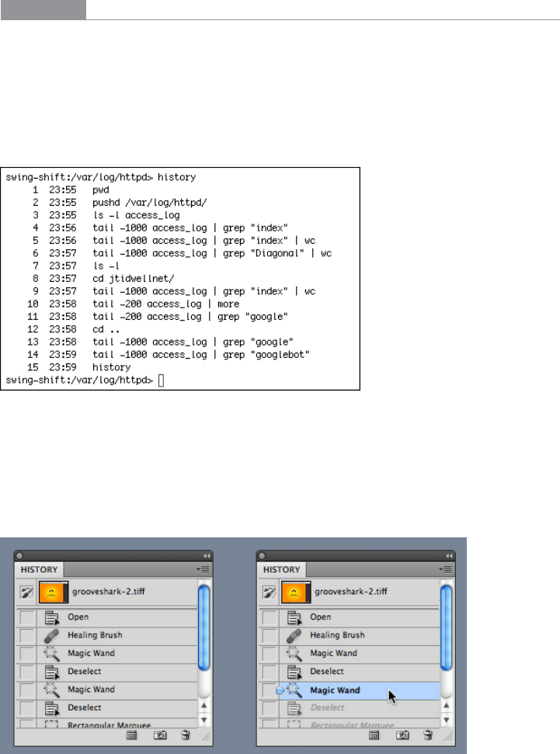Screen dimensions: 560x754
Task: Select the dimmed Rectangular Marquee state in right panel
Action: [x=350, y=724]
